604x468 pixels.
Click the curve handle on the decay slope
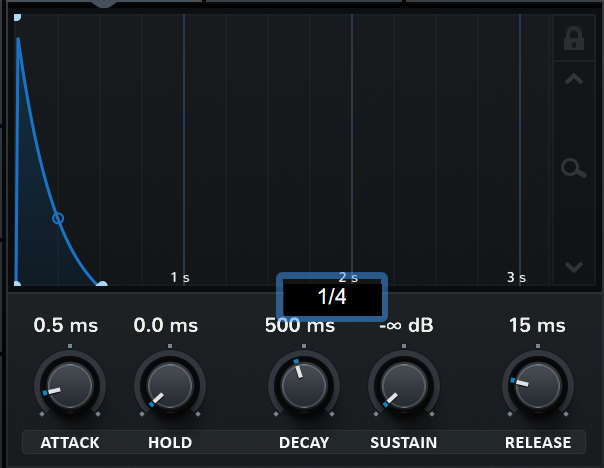tap(58, 217)
